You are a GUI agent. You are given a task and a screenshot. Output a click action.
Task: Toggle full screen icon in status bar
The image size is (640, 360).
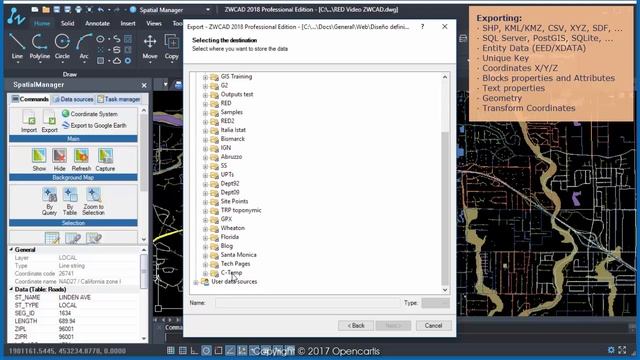[x=622, y=350]
